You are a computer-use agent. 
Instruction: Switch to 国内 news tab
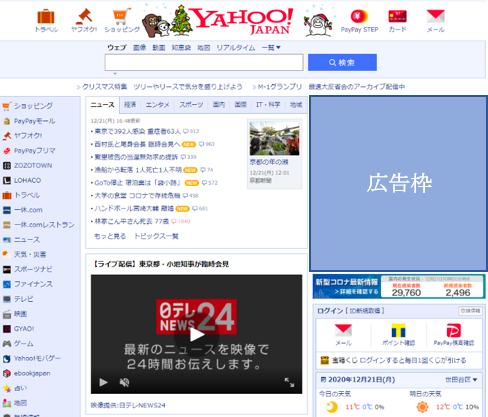coord(219,105)
